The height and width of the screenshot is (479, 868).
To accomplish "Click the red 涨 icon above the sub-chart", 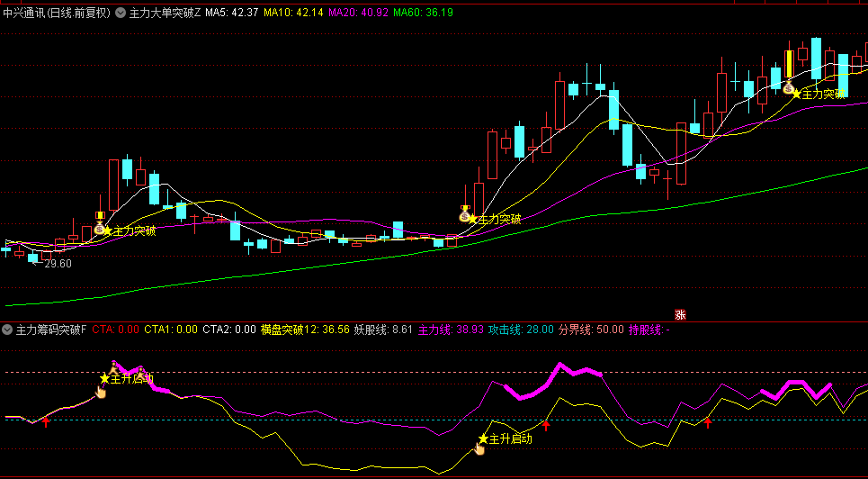I will [681, 313].
